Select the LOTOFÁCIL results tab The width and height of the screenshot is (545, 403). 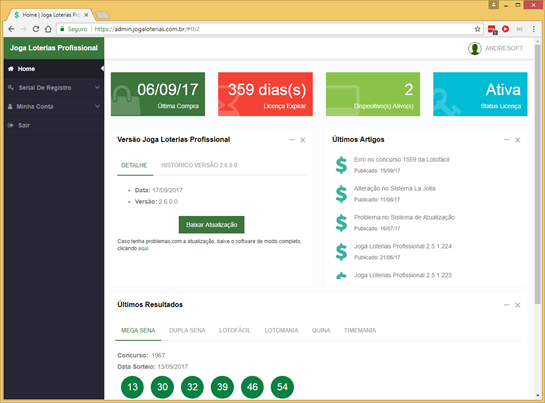click(x=235, y=330)
